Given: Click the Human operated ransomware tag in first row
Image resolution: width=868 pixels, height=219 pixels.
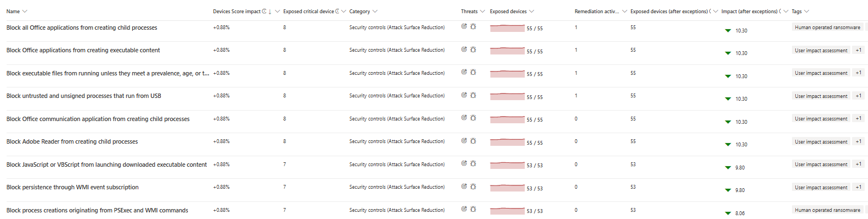Looking at the screenshot, I should coord(827,27).
